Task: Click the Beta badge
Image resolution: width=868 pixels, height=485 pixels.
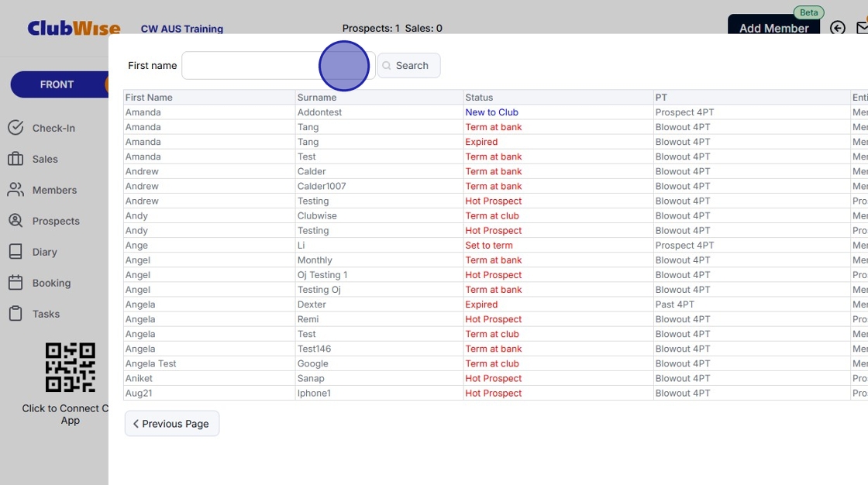Action: [809, 12]
